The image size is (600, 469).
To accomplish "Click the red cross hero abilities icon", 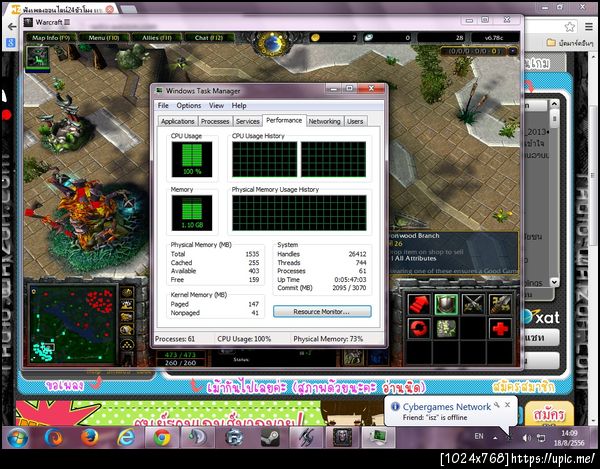I will pos(500,328).
